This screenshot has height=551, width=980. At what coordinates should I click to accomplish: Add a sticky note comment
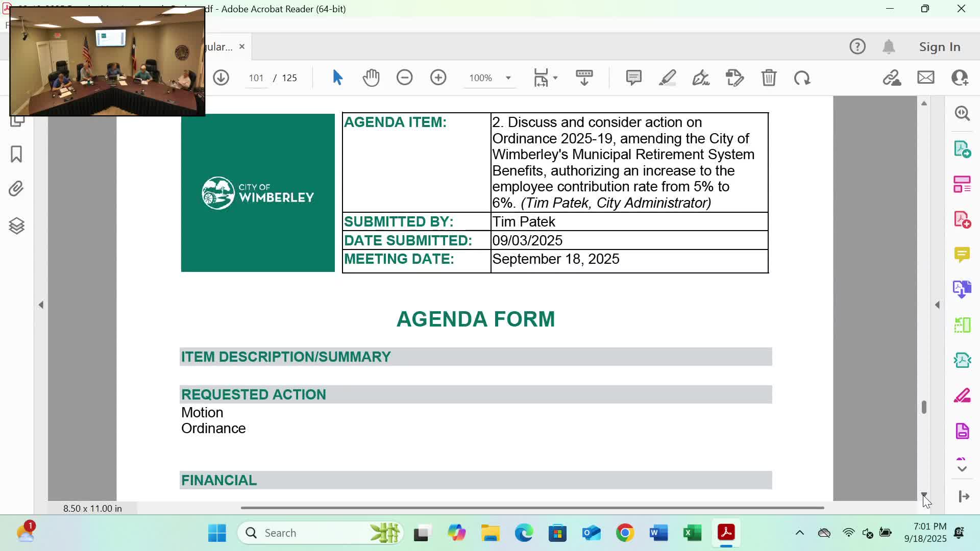click(x=633, y=78)
